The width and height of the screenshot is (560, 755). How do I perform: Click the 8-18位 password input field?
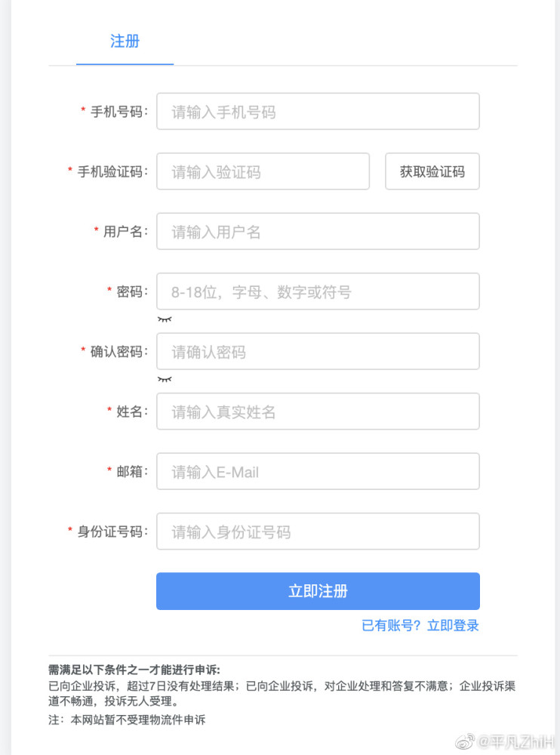(x=318, y=291)
